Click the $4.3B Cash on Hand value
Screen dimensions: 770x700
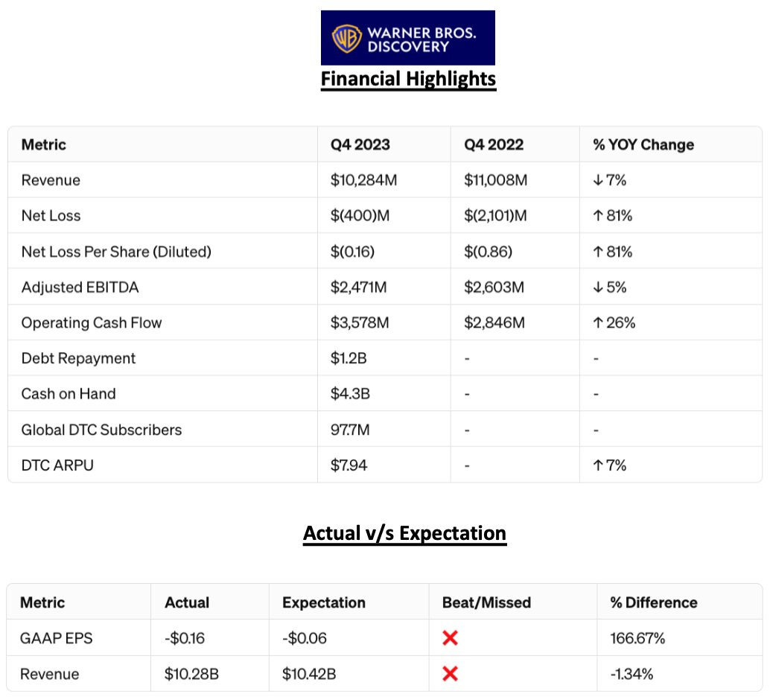pyautogui.click(x=350, y=394)
